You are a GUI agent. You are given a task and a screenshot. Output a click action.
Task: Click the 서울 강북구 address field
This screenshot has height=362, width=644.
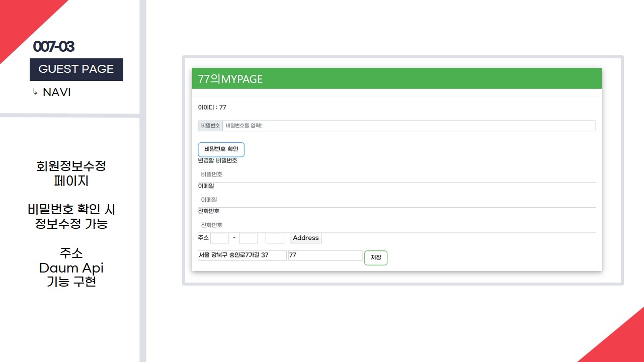[242, 255]
